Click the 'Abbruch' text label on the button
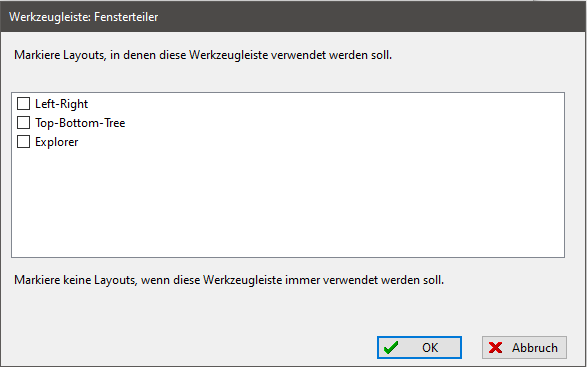587x367 pixels. coord(535,348)
